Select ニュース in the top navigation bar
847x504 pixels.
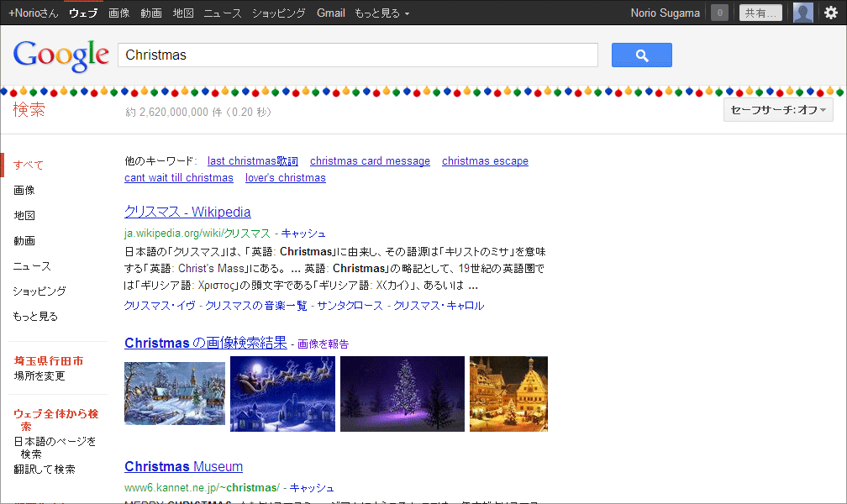click(x=223, y=13)
